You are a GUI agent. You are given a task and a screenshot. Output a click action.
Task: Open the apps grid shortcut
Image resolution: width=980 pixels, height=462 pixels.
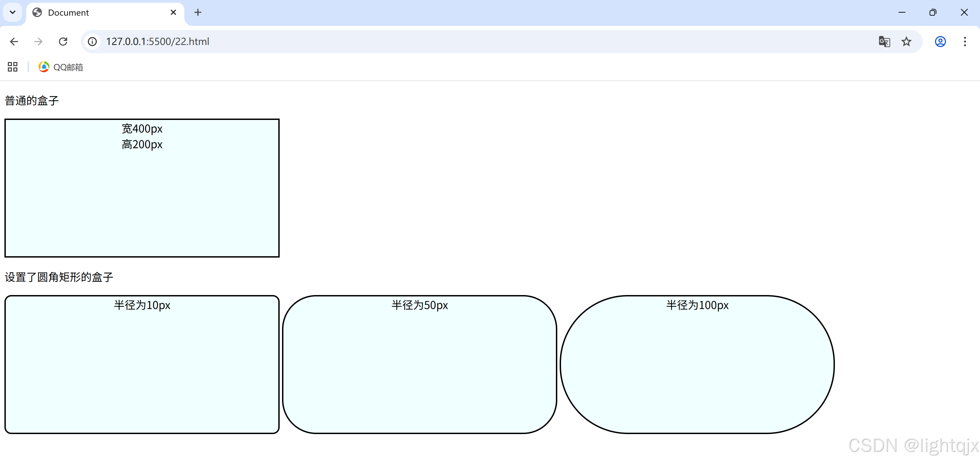(13, 67)
